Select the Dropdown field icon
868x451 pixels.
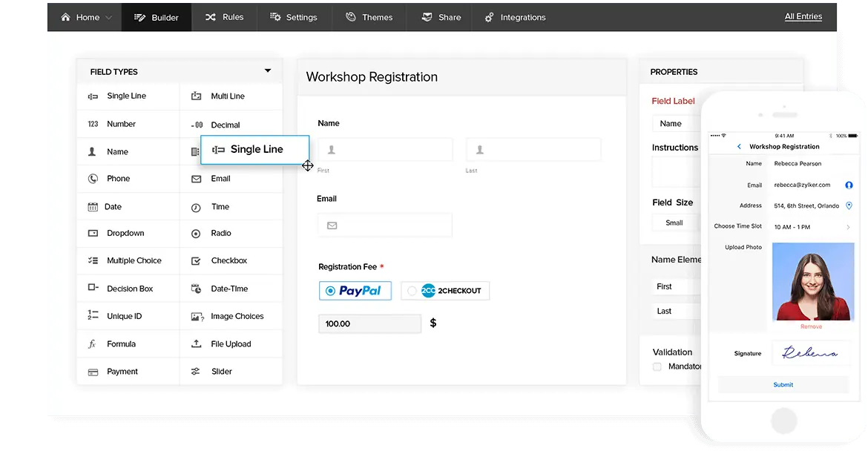93,234
